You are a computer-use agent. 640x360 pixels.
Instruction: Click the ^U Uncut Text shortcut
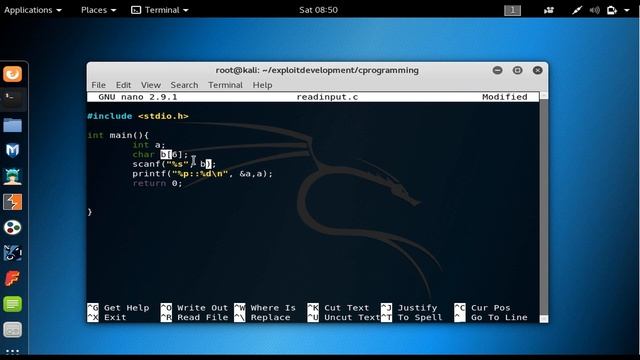[x=344, y=318]
